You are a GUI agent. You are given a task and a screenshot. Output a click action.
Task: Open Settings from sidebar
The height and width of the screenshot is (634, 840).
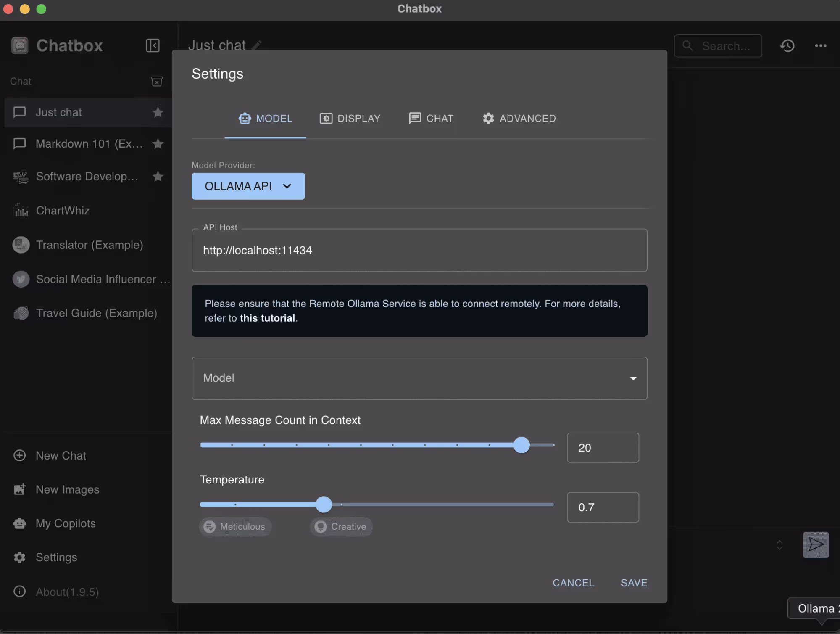pos(56,557)
